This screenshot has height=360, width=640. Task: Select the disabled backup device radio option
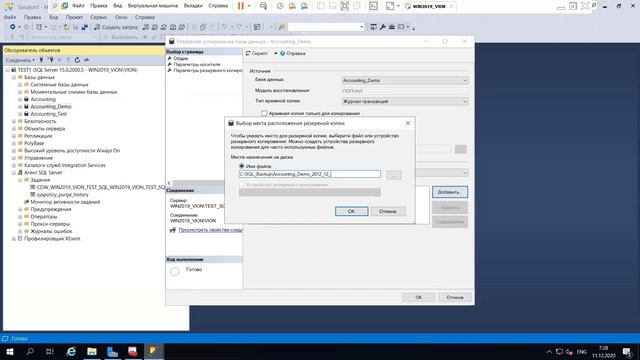(x=242, y=185)
